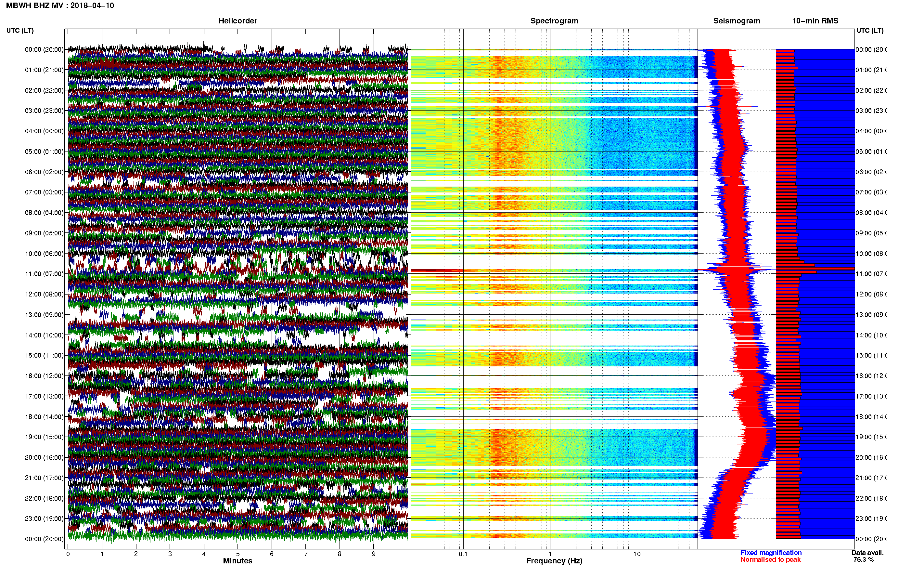Screen dimensions: 924x578
Task: Click the left time label '15:00 (11:00)'
Action: [44, 355]
